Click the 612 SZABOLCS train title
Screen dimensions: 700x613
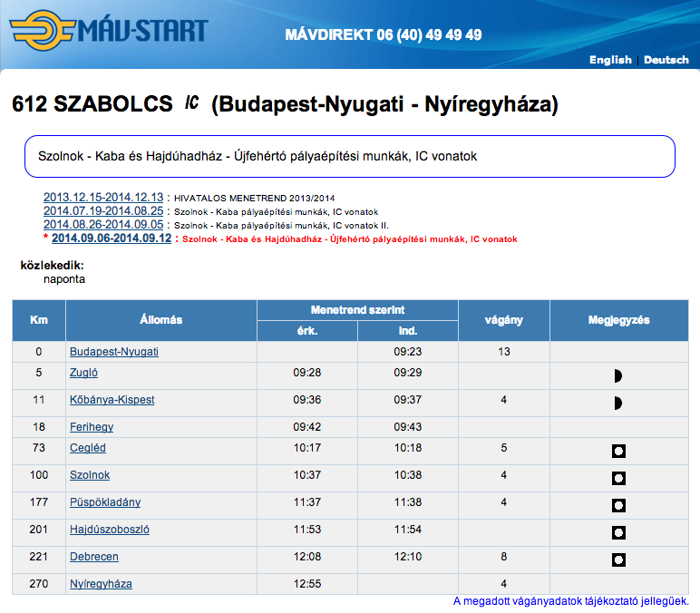(x=285, y=103)
